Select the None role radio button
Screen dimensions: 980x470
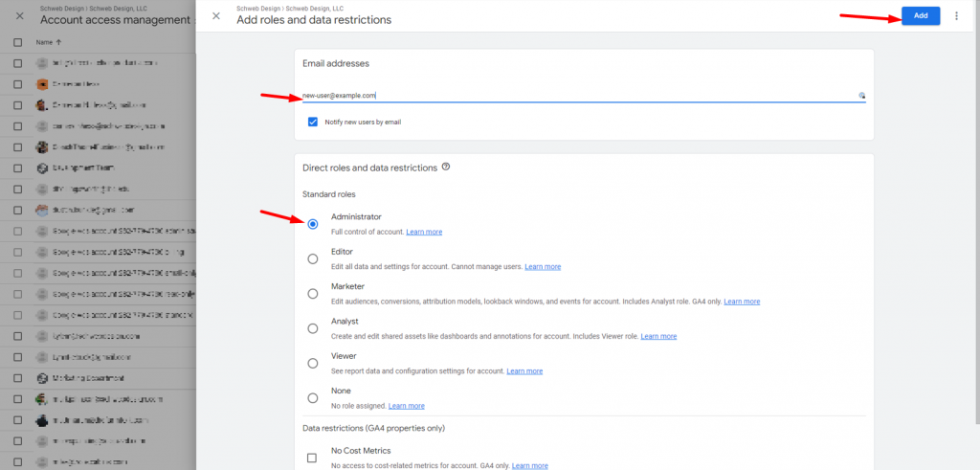[313, 397]
